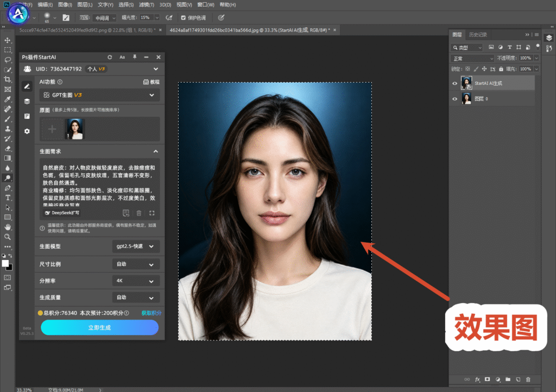Open the 编辑(E) menu

pos(45,4)
